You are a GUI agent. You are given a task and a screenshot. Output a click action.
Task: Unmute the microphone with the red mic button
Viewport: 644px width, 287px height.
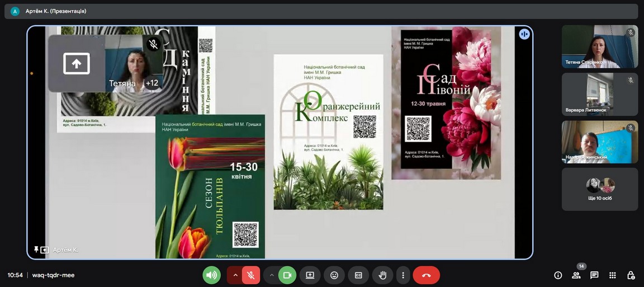[x=251, y=275]
